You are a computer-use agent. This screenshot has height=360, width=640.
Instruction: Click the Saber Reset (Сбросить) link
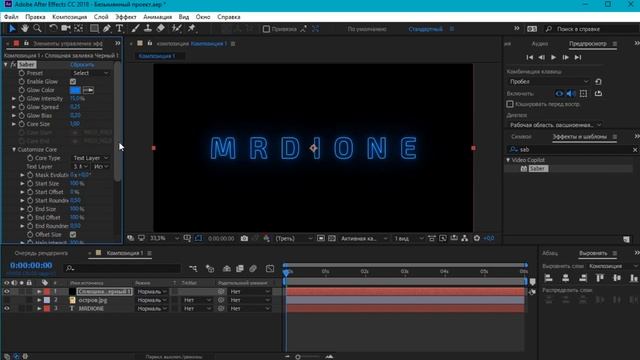(x=82, y=64)
